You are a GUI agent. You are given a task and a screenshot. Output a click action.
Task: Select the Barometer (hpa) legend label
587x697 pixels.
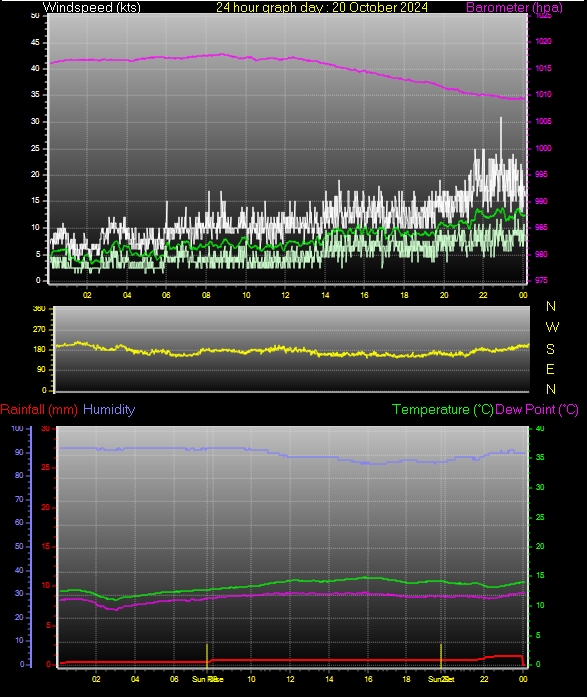click(x=514, y=7)
